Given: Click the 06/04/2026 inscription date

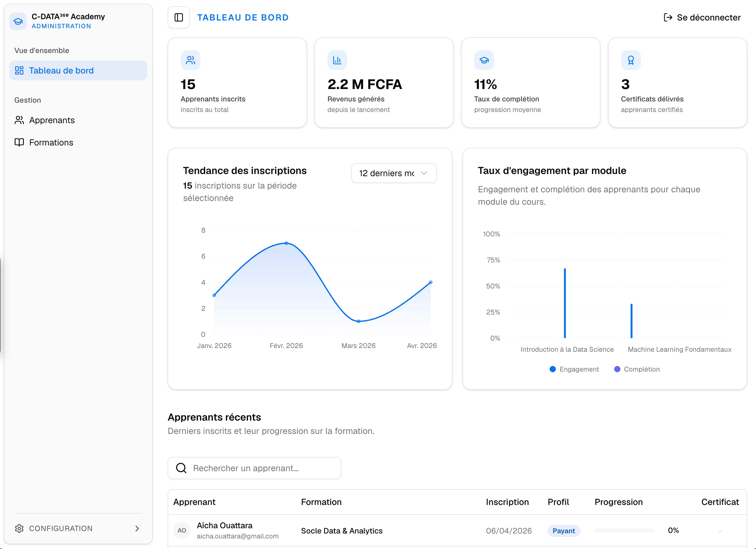Looking at the screenshot, I should [509, 531].
